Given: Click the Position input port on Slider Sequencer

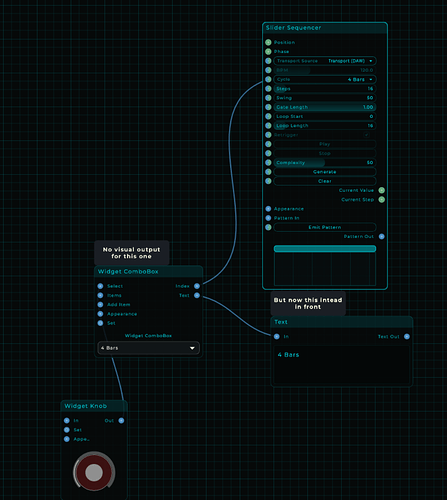Looking at the screenshot, I should [x=268, y=42].
